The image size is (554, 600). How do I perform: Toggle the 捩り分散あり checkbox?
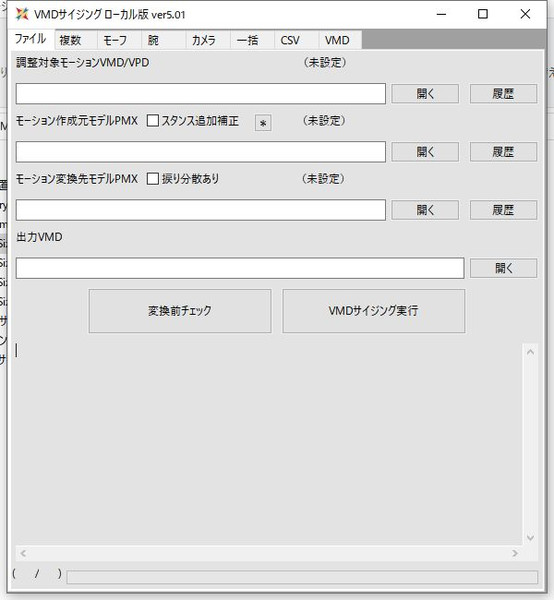point(153,179)
